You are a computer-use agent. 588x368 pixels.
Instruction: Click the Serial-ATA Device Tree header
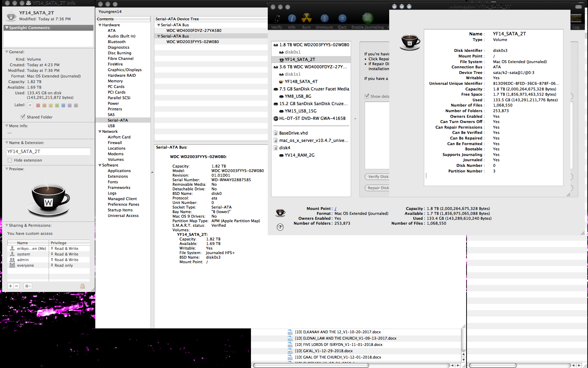211,19
